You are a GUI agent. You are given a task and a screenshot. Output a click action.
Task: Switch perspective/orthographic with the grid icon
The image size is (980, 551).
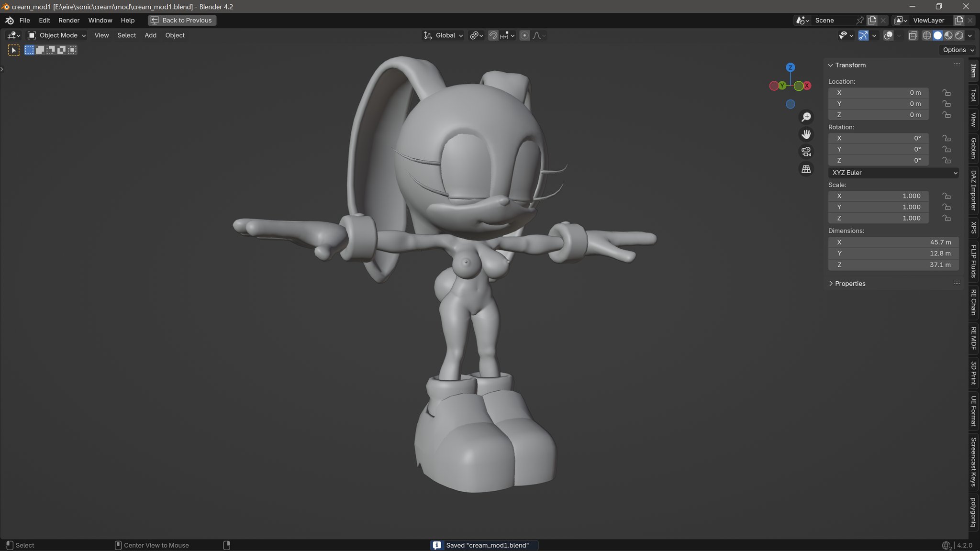pos(806,169)
